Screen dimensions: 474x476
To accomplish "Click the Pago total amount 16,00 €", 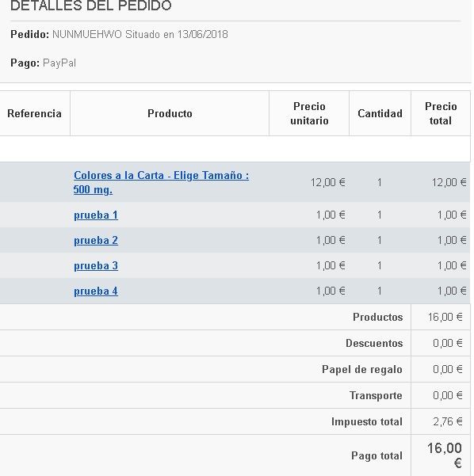I will tap(445, 455).
